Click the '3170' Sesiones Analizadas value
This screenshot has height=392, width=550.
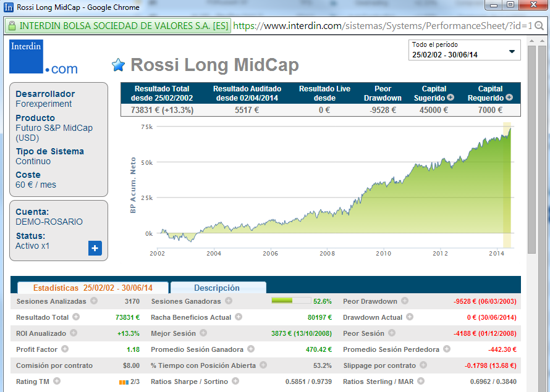coord(132,301)
